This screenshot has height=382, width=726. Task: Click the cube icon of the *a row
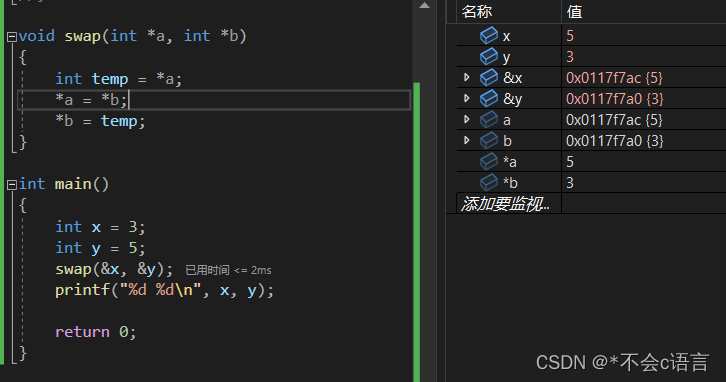tap(488, 161)
